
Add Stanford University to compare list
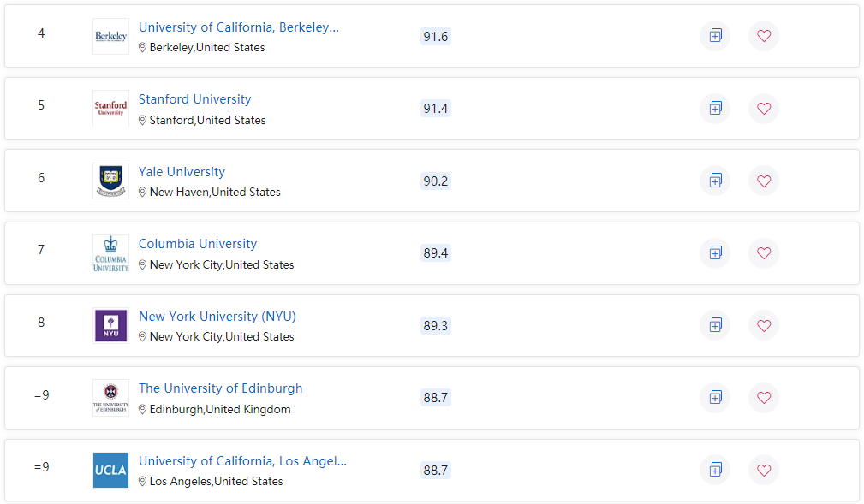[715, 109]
